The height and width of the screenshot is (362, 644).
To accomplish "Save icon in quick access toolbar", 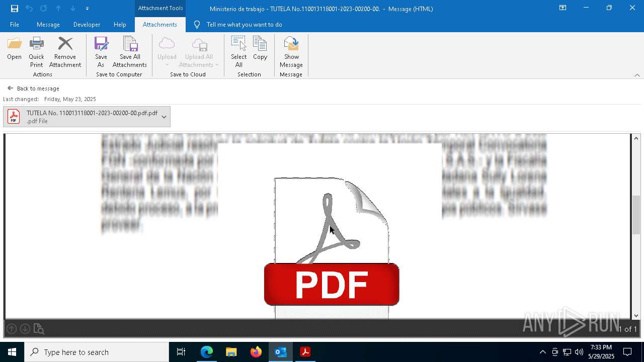I will pyautogui.click(x=15, y=9).
